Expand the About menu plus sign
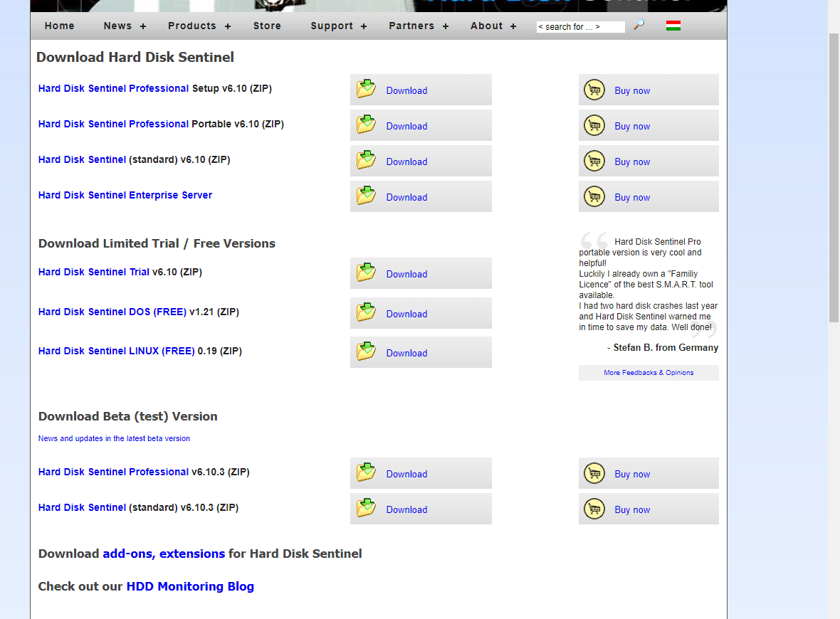The width and height of the screenshot is (840, 619). pos(513,26)
